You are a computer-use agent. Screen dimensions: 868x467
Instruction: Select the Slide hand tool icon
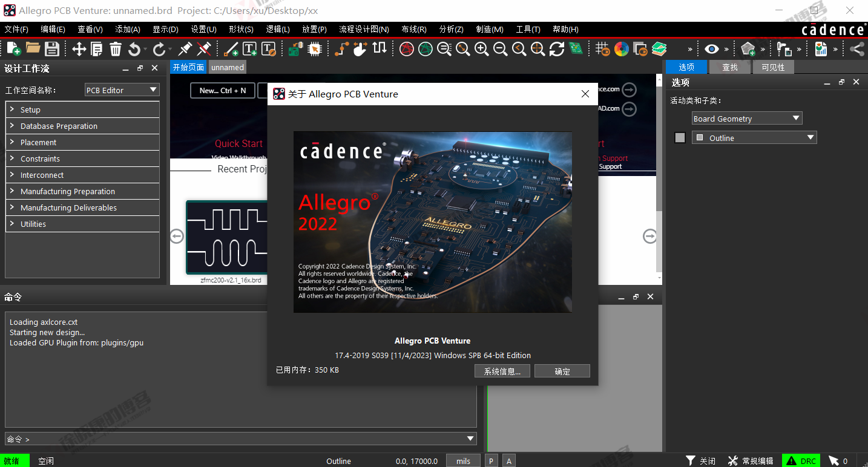pyautogui.click(x=361, y=49)
